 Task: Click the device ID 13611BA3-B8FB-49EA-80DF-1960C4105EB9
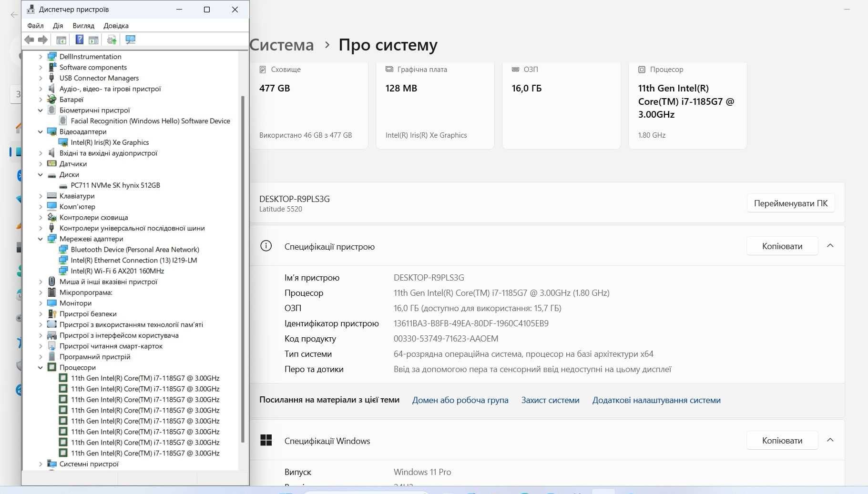click(471, 323)
